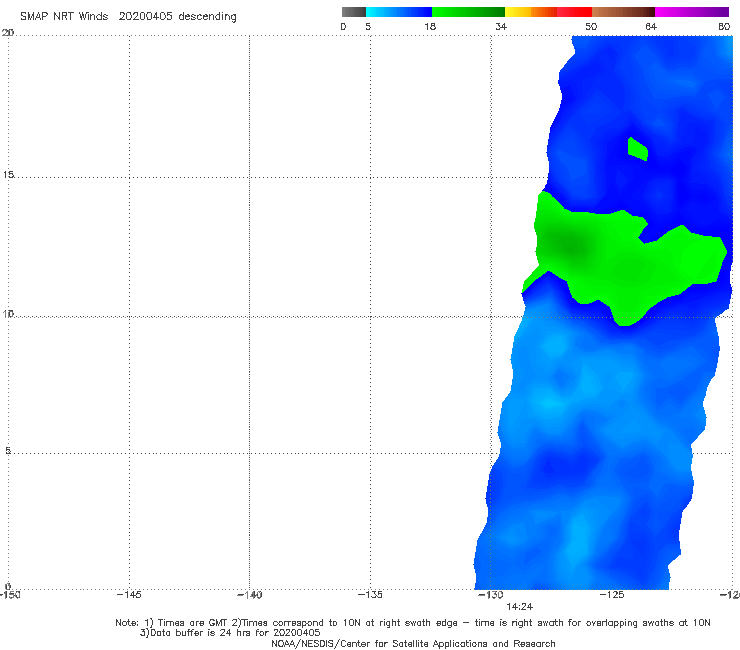Image resolution: width=740 pixels, height=650 pixels.
Task: Click the yellow-orange segment of the color bar
Action: (531, 12)
